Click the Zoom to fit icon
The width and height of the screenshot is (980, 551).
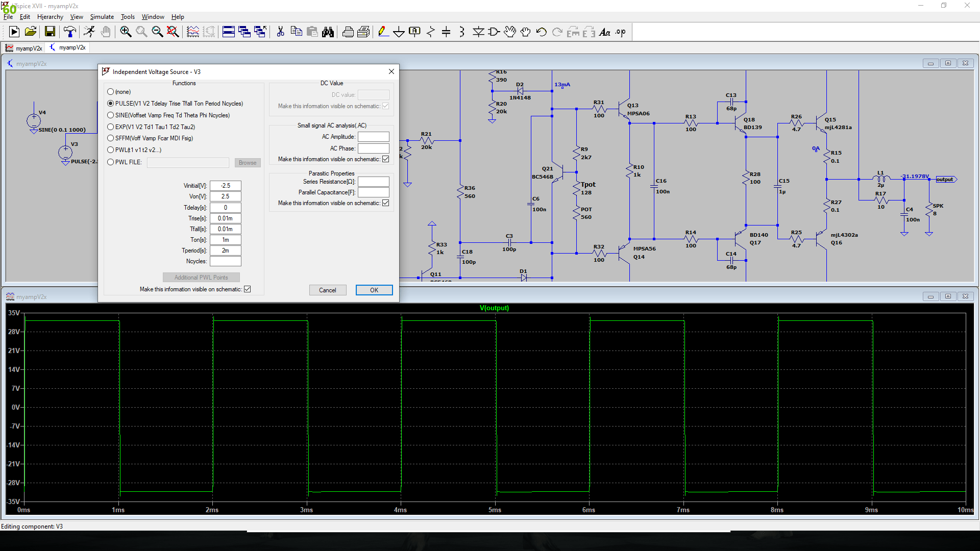(x=173, y=32)
